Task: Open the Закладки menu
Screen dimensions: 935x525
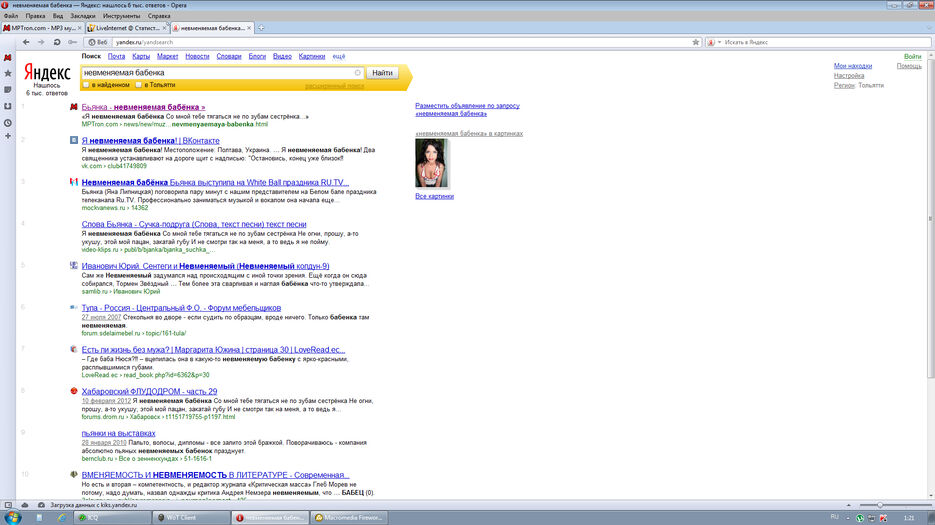Action: (82, 16)
